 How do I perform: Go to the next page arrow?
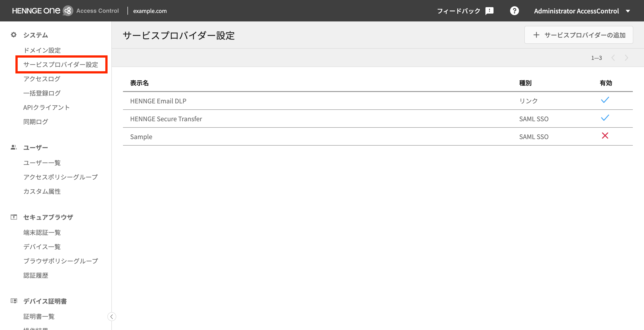pos(626,58)
